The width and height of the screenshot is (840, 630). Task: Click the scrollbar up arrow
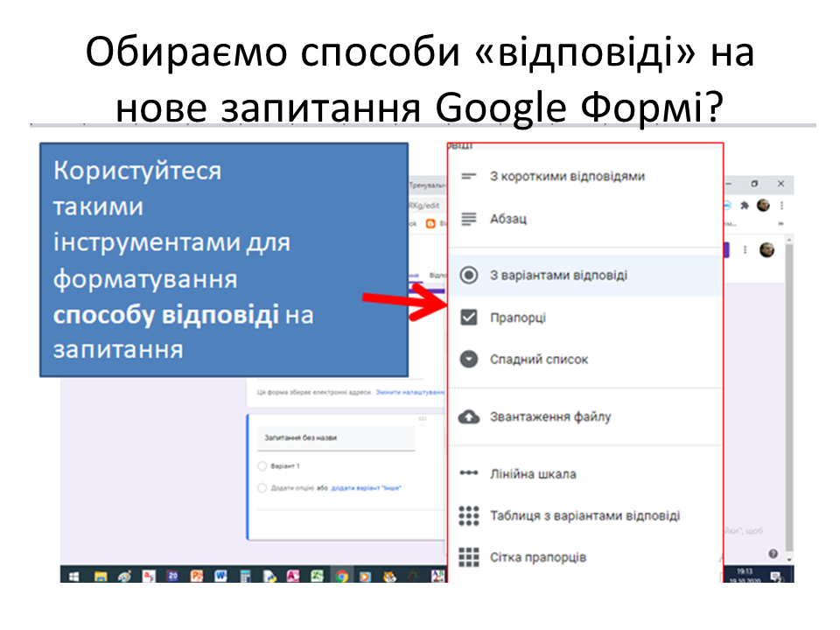[789, 241]
